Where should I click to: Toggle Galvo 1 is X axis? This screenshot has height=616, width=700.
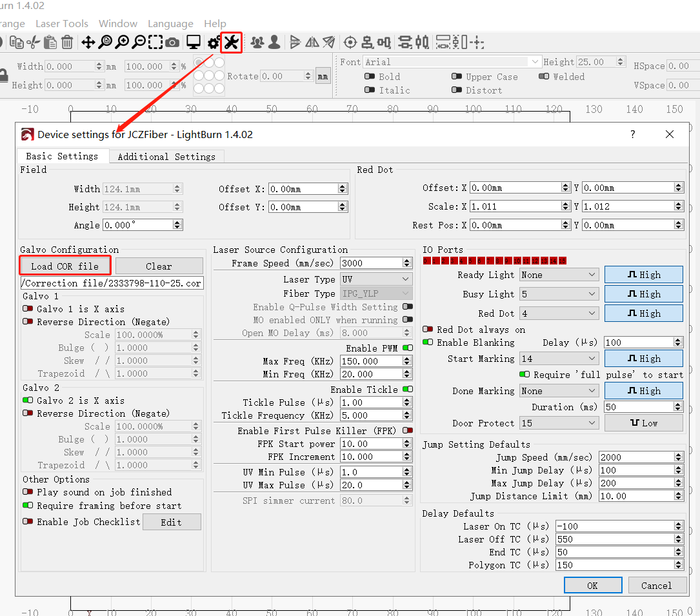[x=28, y=308]
